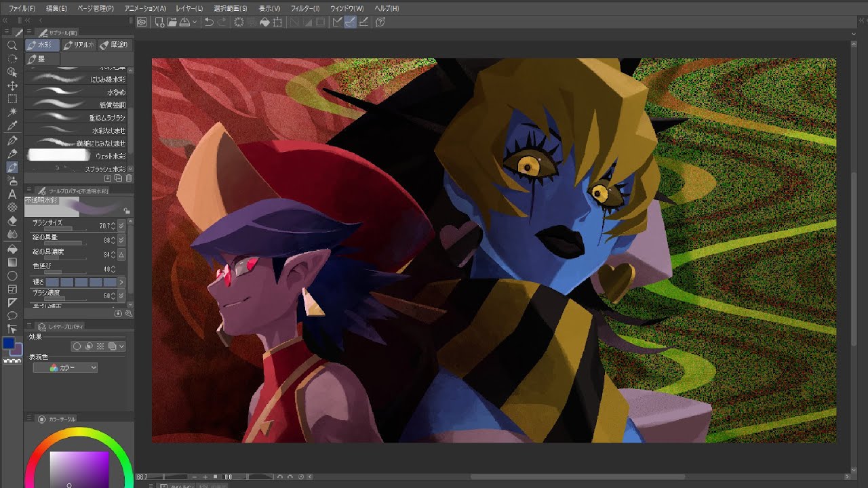Select the Decoration tool
Image resolution: width=868 pixels, height=488 pixels.
point(12,207)
